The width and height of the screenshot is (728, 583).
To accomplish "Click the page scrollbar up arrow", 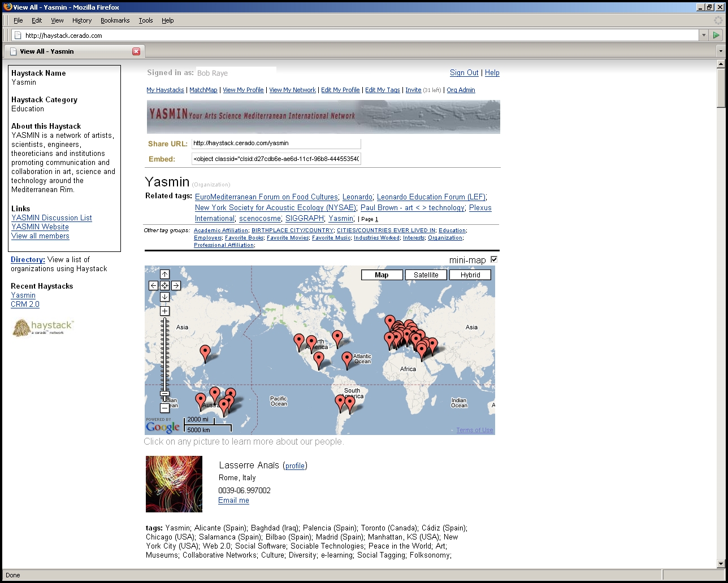I will 721,64.
